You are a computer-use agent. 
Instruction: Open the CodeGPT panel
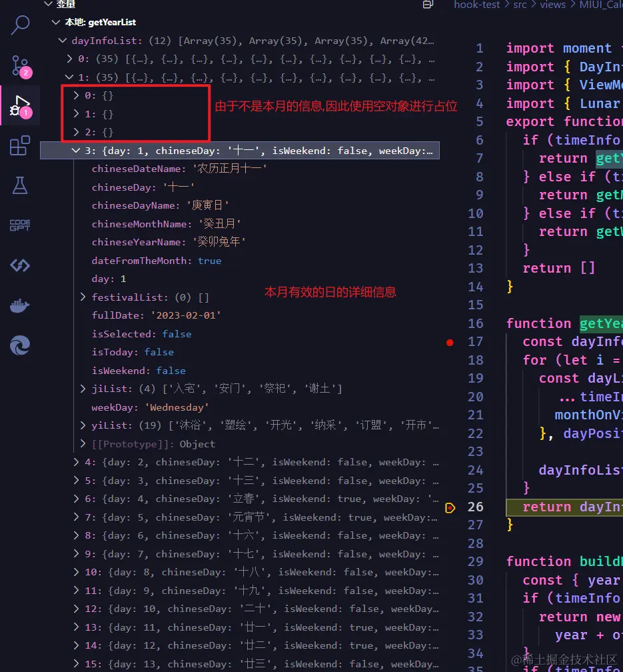(x=20, y=225)
